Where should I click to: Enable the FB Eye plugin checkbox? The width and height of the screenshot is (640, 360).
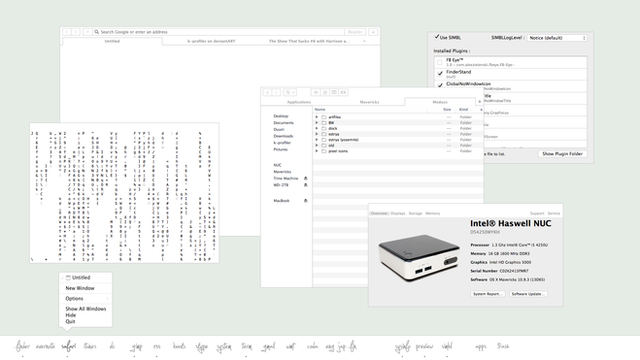(440, 62)
